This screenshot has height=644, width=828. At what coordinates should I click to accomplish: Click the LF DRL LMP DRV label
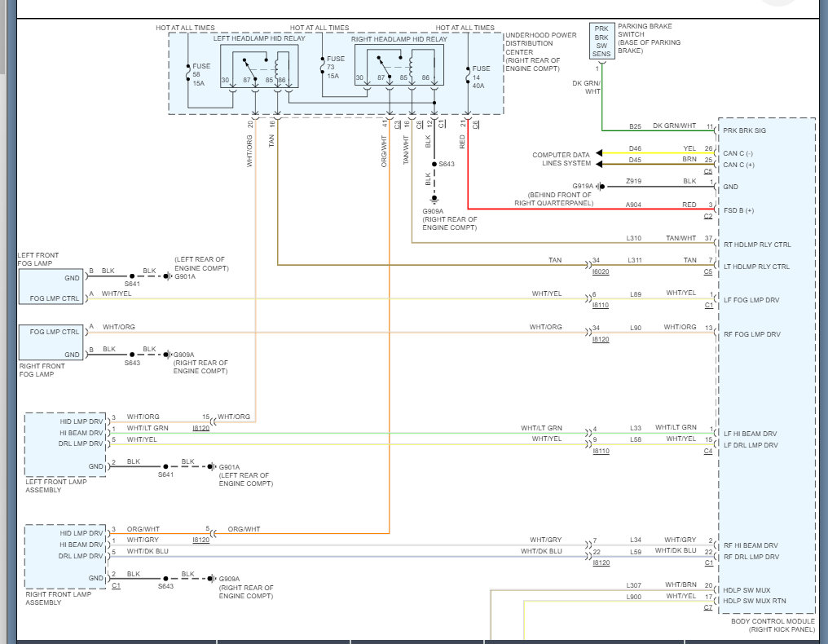point(751,445)
